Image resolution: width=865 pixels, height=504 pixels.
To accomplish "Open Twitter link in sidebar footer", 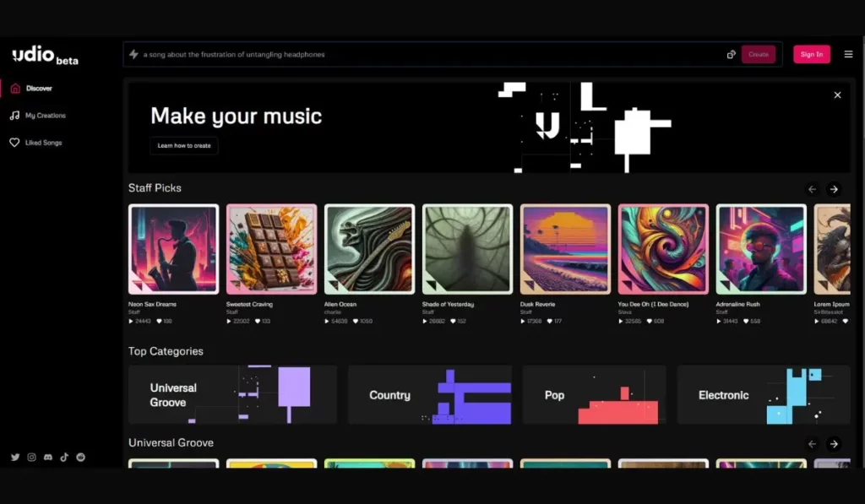I will point(15,457).
